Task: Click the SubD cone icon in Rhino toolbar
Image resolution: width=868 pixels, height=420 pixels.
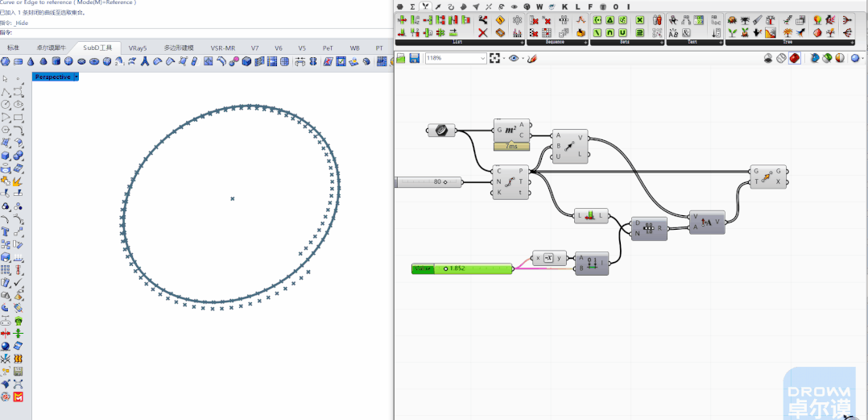Action: 31,61
